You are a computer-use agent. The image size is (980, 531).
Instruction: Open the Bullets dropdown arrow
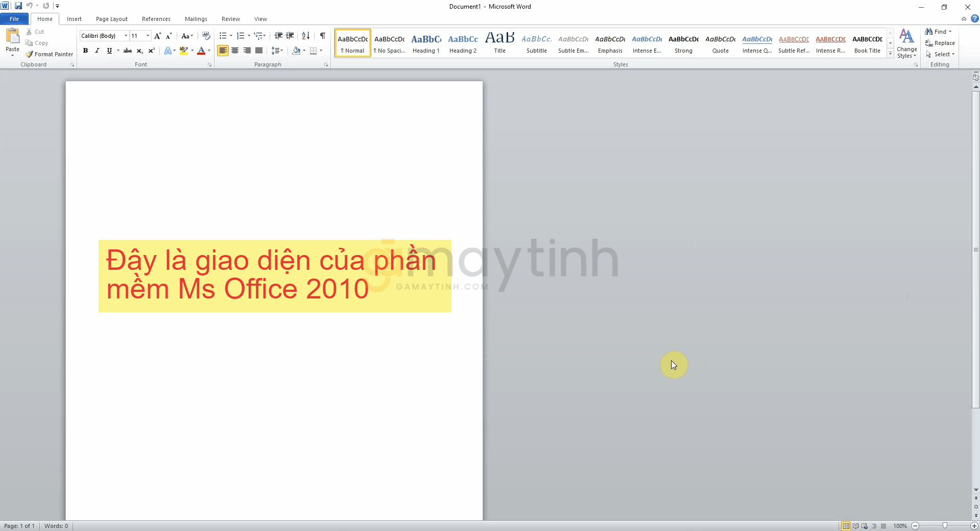(x=231, y=36)
